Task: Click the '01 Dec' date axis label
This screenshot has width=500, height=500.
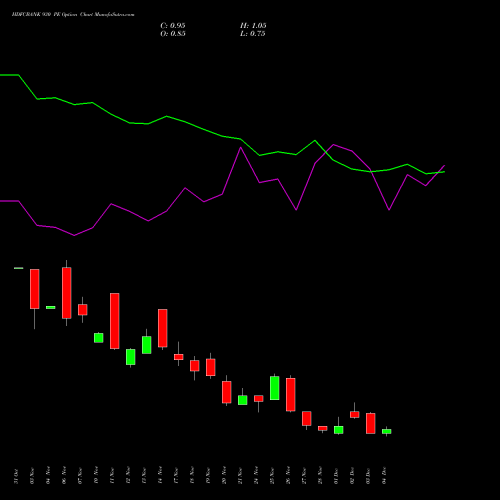Action: pyautogui.click(x=336, y=476)
